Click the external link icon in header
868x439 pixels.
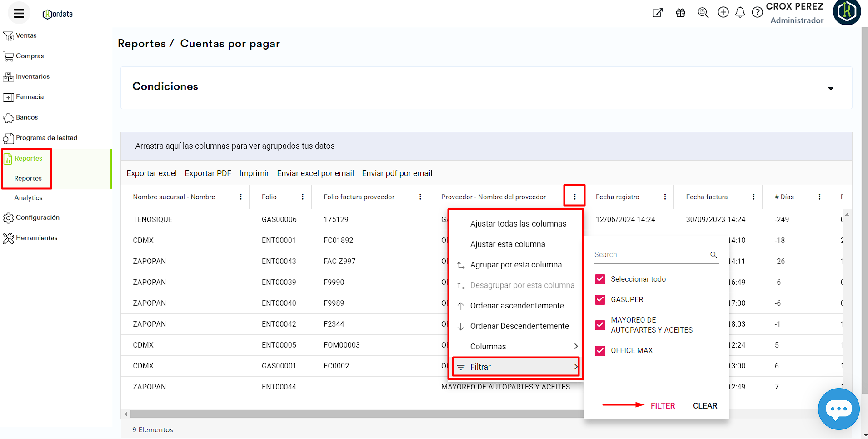[657, 13]
